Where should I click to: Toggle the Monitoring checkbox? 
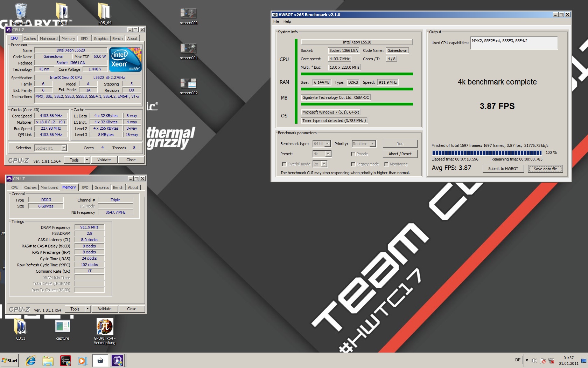[386, 164]
